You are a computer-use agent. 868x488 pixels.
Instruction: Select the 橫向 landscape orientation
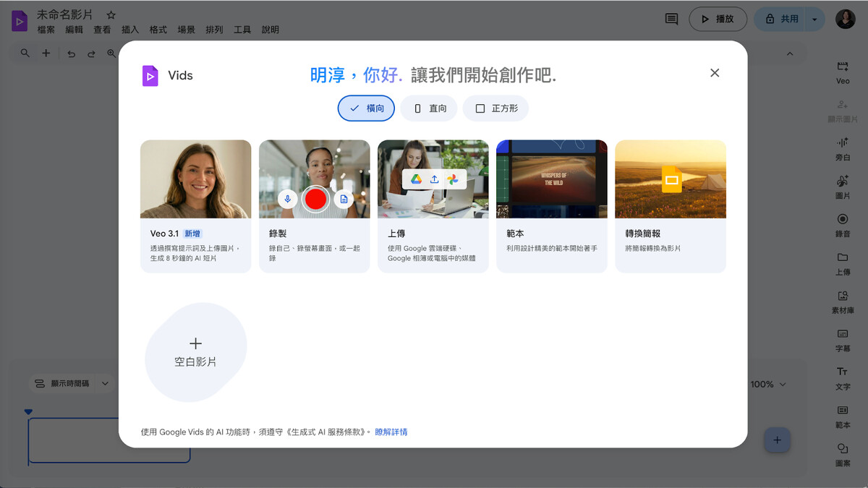(x=366, y=108)
